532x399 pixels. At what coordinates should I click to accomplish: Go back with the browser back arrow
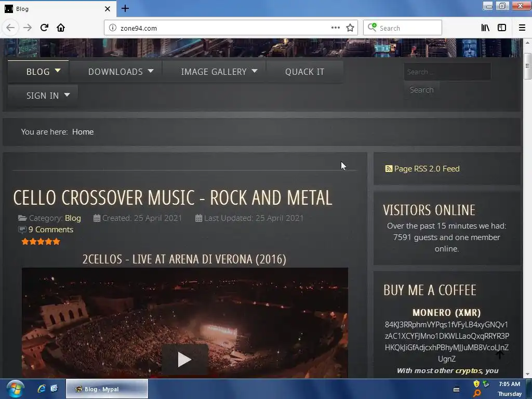tap(10, 28)
